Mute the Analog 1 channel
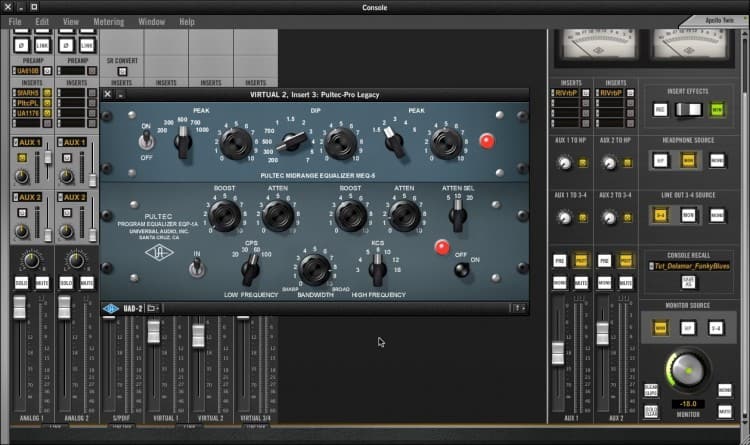The height and width of the screenshot is (445, 750). coord(42,283)
